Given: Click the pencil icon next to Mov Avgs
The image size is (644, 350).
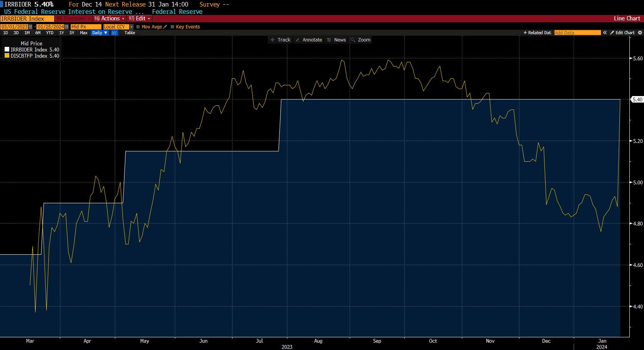Looking at the screenshot, I should [x=165, y=27].
